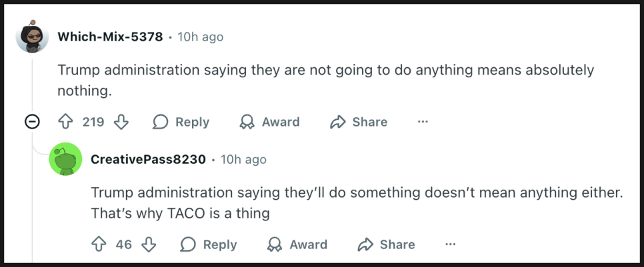Give an award to CreativePass8230's reply
The height and width of the screenshot is (267, 644).
(x=297, y=244)
